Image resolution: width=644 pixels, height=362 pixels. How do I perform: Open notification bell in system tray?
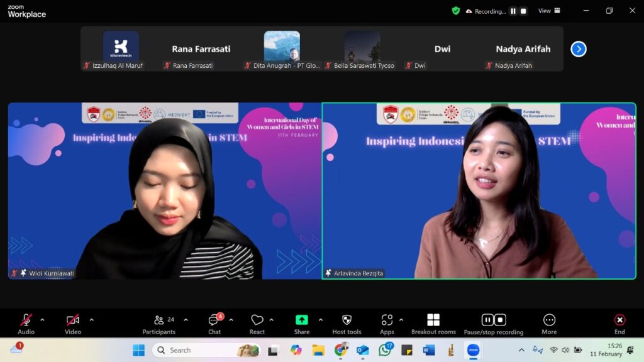[x=630, y=350]
